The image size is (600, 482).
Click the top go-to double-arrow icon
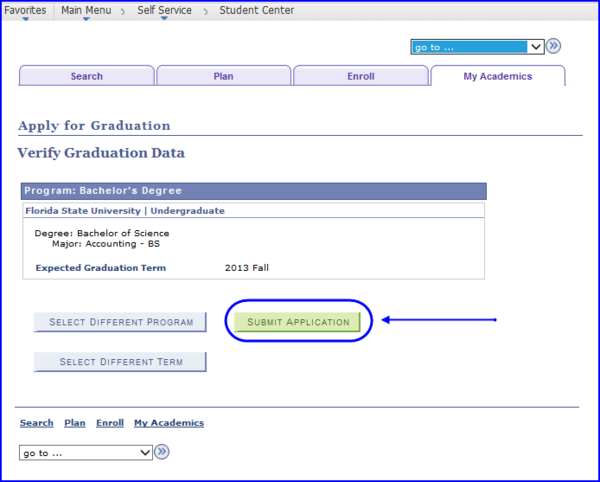click(x=553, y=46)
